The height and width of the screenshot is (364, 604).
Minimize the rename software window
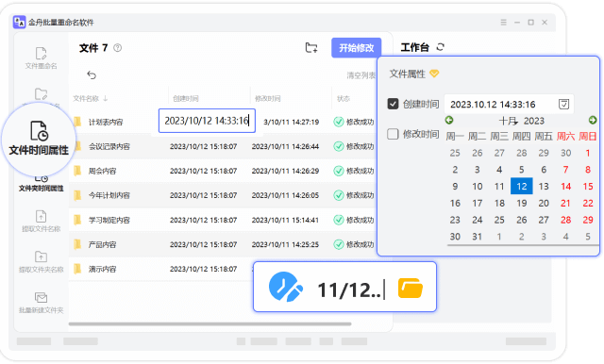517,23
